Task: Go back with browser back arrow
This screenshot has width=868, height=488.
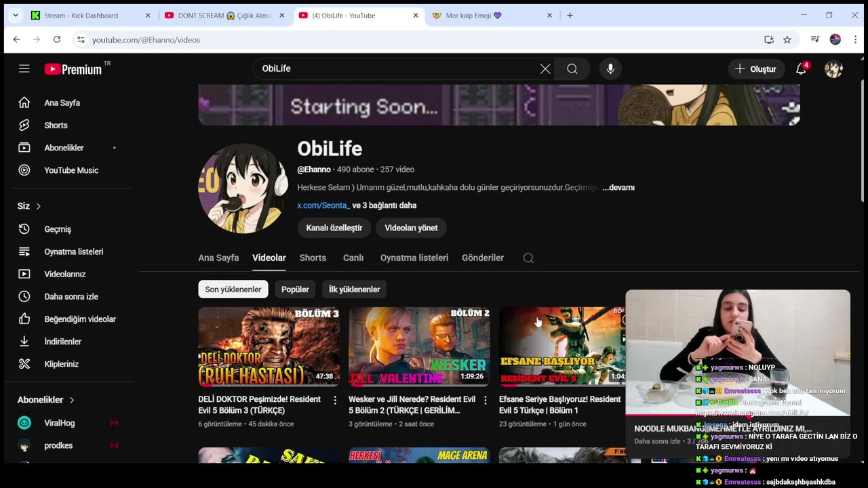Action: (16, 40)
